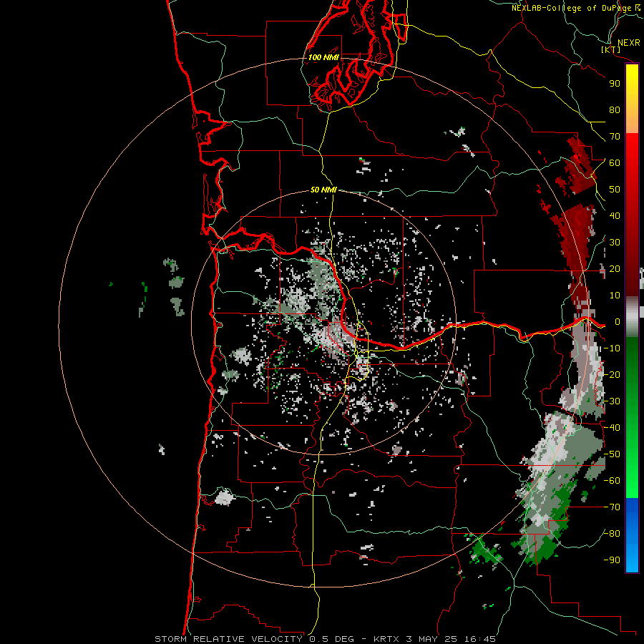644x644 pixels.
Task: Select the -50 scale value
Action: [612, 454]
